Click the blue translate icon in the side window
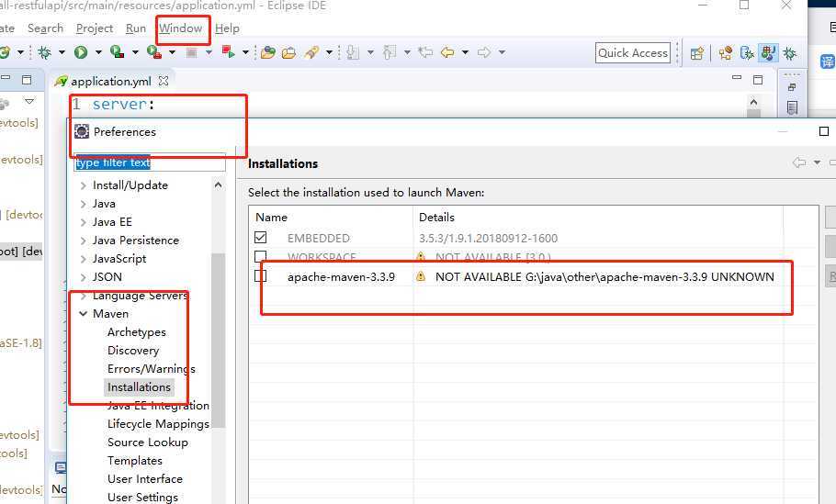 tap(828, 62)
